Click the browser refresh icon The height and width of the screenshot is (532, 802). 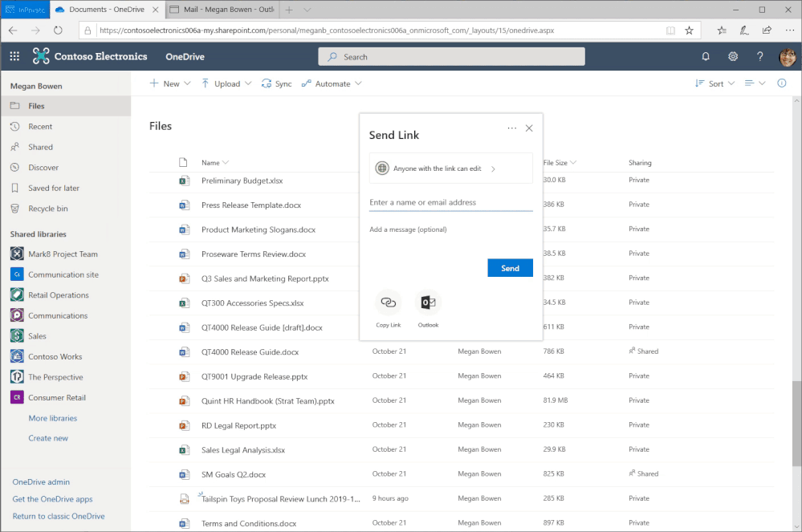58,30
